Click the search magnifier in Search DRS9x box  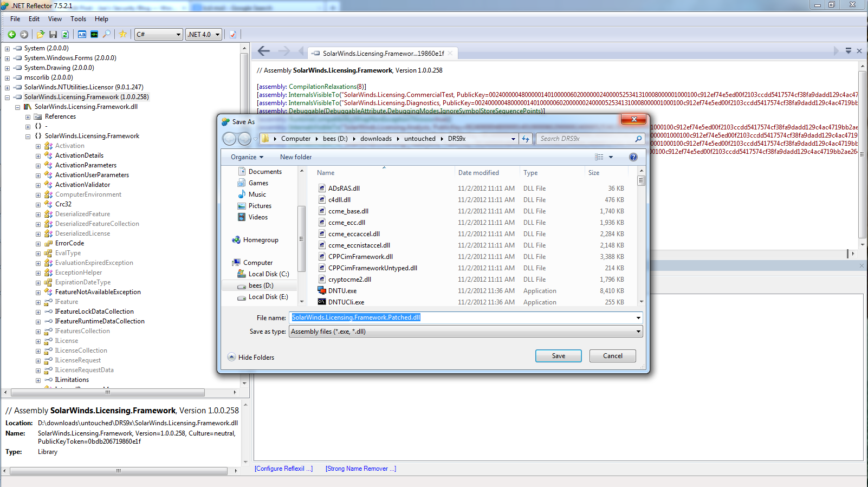[638, 139]
